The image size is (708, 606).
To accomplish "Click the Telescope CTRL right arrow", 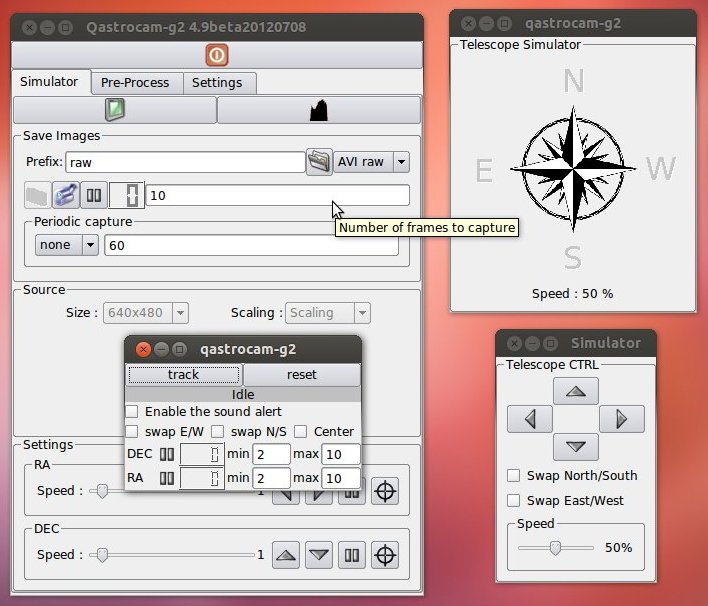I will tap(622, 419).
